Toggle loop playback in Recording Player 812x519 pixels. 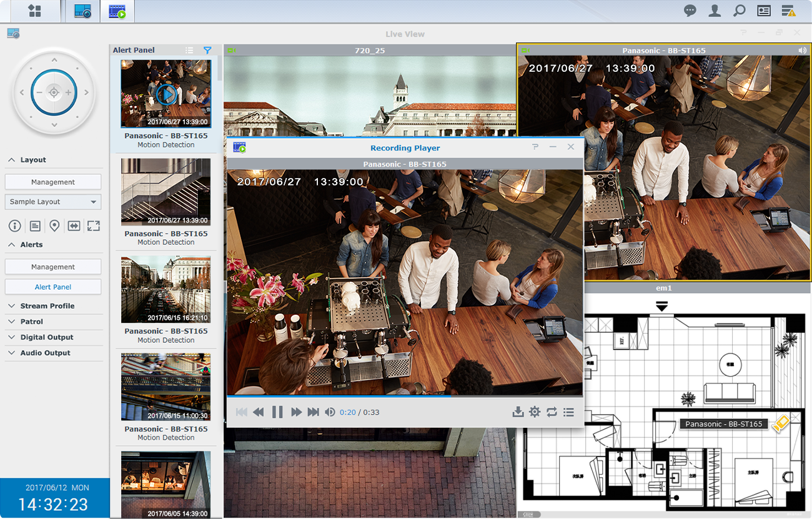pyautogui.click(x=552, y=412)
